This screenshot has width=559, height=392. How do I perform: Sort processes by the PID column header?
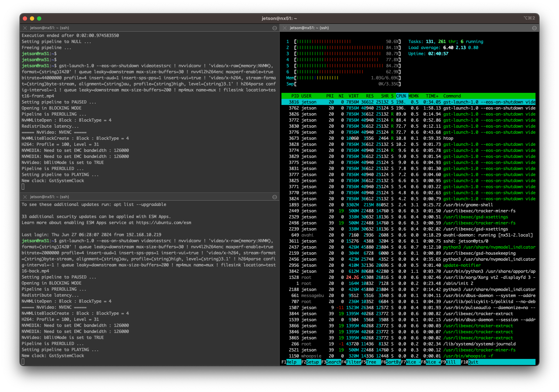click(295, 96)
